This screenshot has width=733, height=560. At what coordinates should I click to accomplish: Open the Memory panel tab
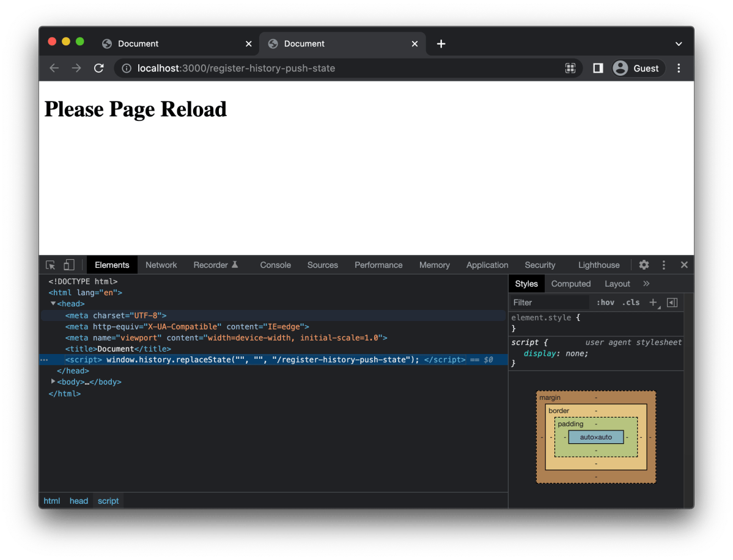[x=434, y=265]
